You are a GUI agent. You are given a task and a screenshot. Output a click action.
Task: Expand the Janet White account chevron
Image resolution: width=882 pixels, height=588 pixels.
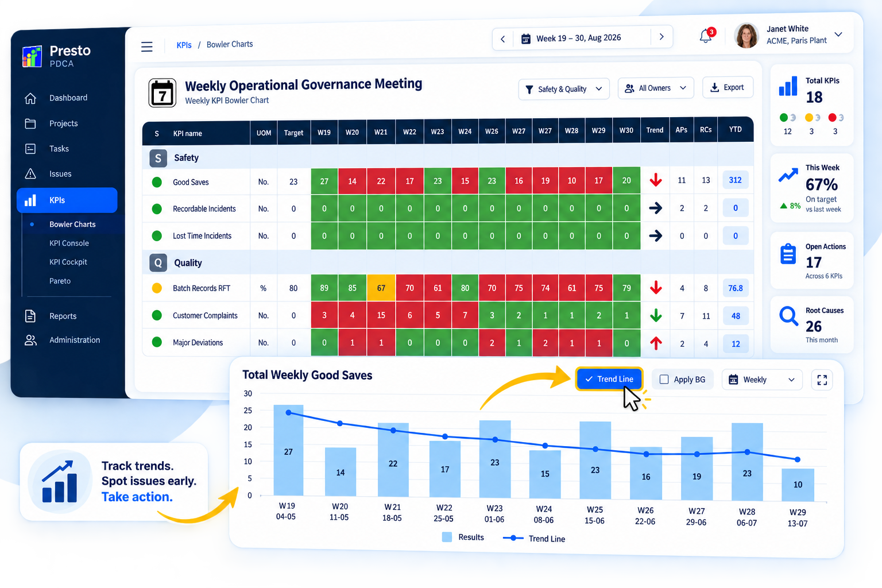click(838, 34)
